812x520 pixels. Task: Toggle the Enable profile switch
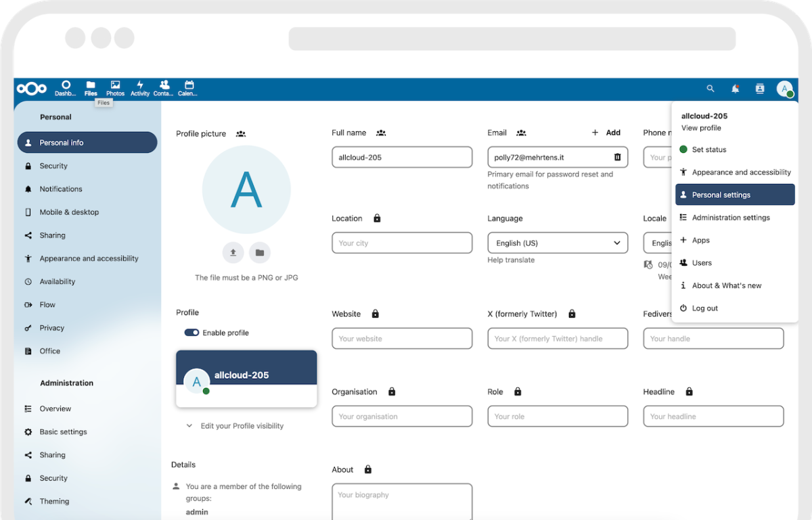[191, 333]
